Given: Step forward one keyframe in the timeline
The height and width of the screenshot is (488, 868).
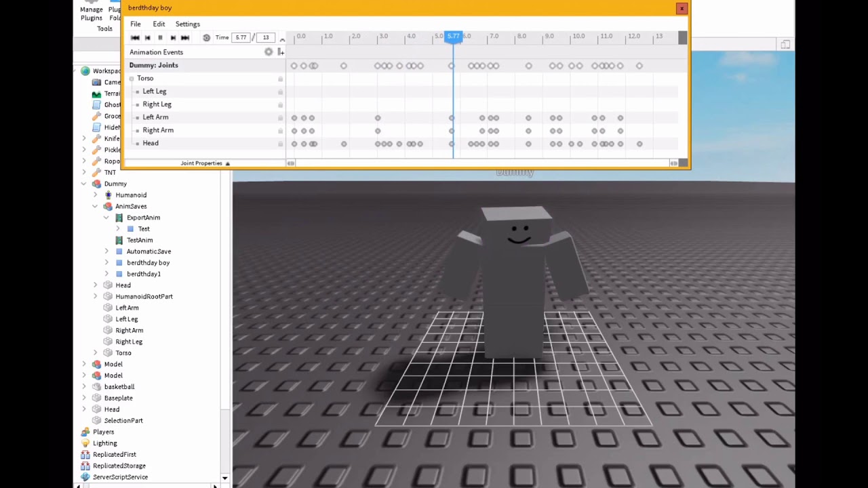Looking at the screenshot, I should (x=173, y=38).
